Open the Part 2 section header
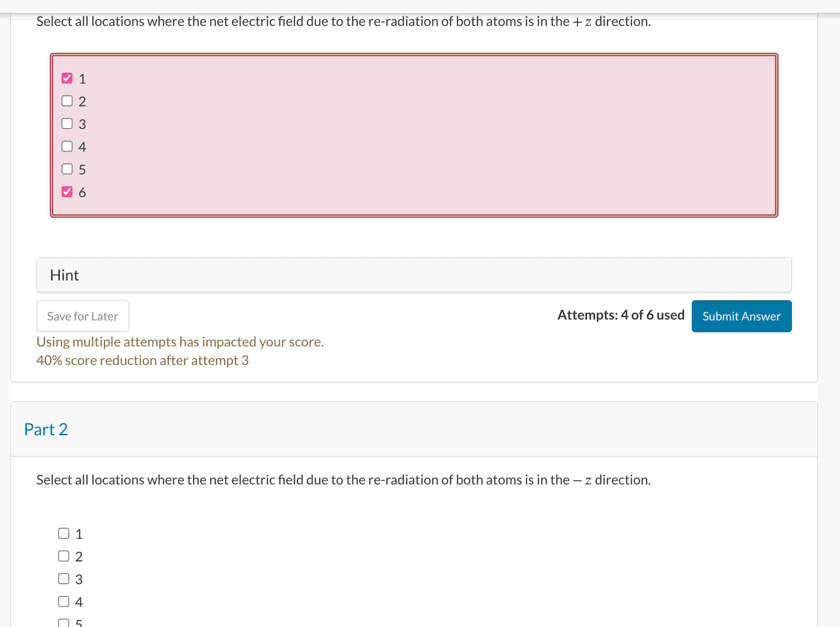The width and height of the screenshot is (840, 627). 46,429
